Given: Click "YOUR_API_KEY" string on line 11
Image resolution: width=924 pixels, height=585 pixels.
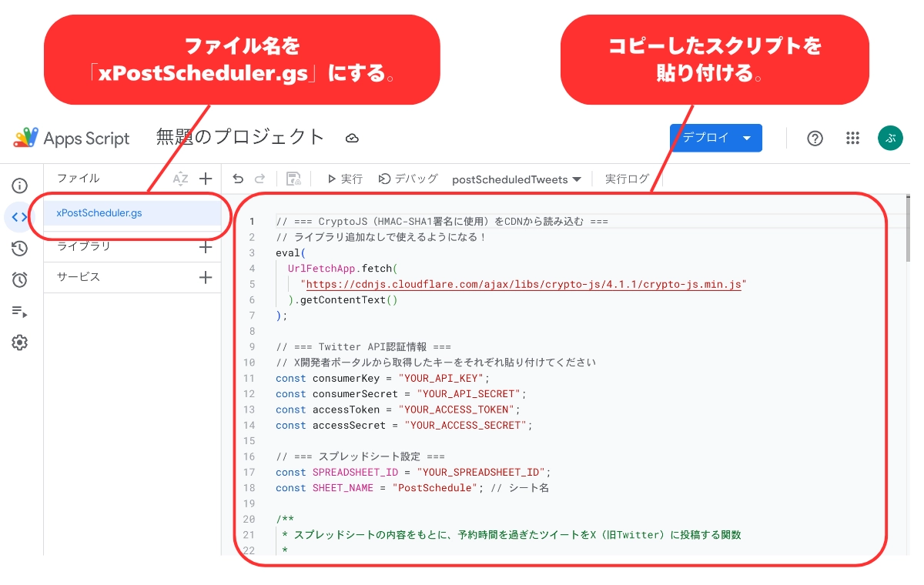Looking at the screenshot, I should (443, 378).
